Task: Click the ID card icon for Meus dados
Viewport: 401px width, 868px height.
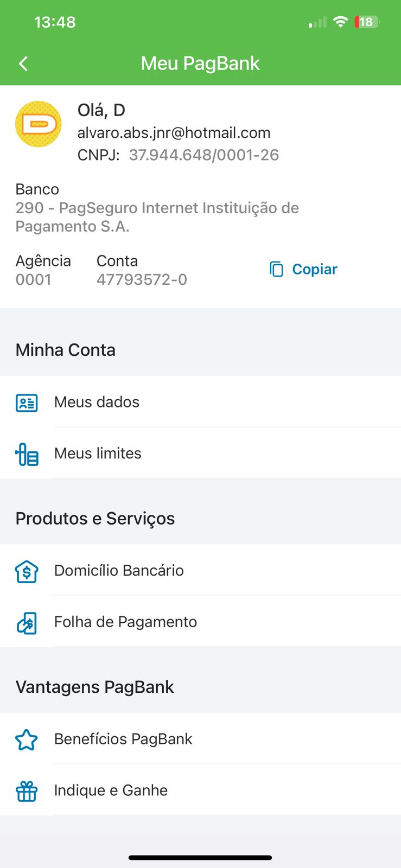Action: point(27,403)
